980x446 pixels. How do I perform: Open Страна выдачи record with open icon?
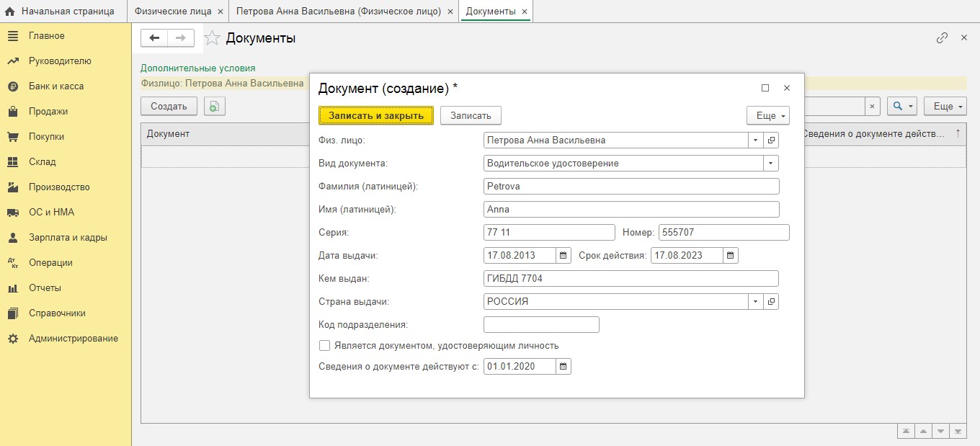pos(771,302)
